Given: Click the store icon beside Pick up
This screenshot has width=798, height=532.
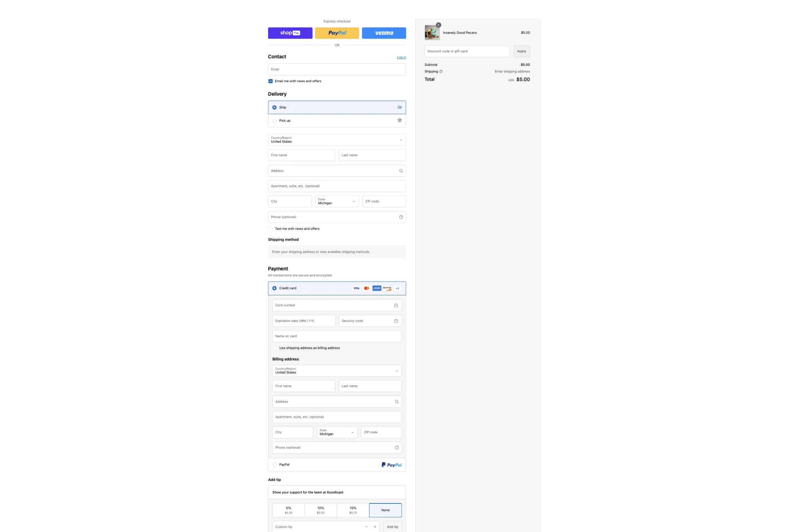Looking at the screenshot, I should click(x=399, y=120).
